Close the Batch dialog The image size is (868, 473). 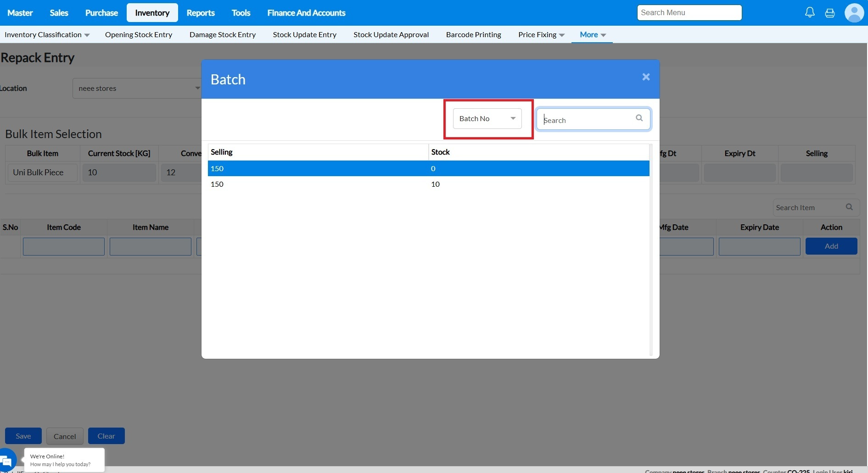coord(646,77)
